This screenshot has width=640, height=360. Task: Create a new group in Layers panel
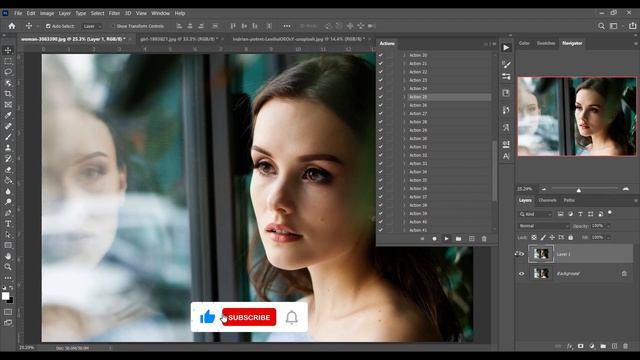603,346
